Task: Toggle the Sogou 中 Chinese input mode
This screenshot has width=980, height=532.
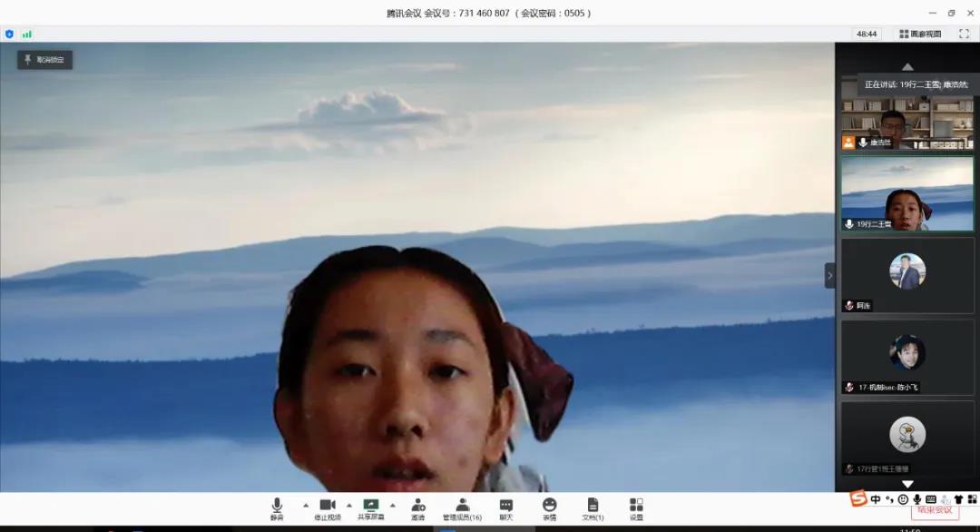Action: 876,499
